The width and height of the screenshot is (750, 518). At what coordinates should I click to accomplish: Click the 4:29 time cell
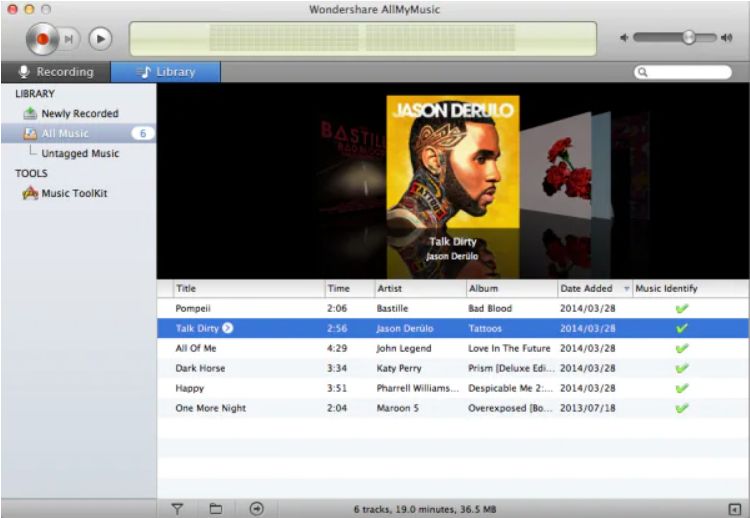tap(337, 348)
